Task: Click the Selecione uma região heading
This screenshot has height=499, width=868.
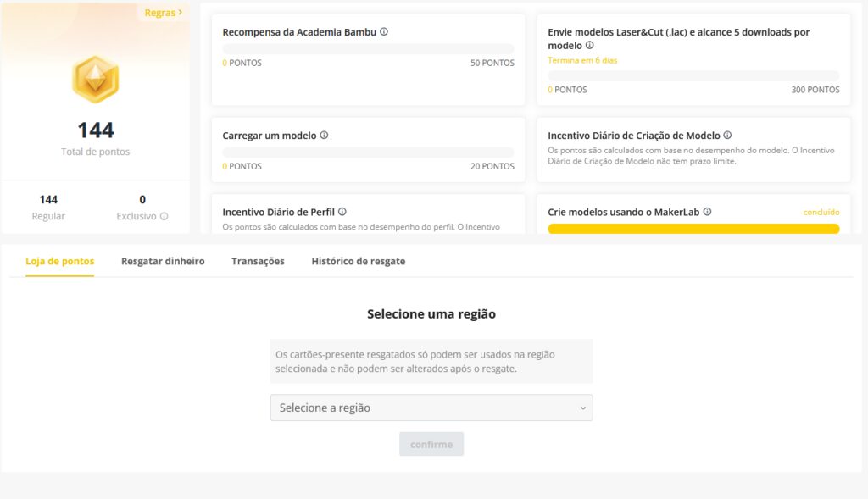Action: pyautogui.click(x=431, y=313)
